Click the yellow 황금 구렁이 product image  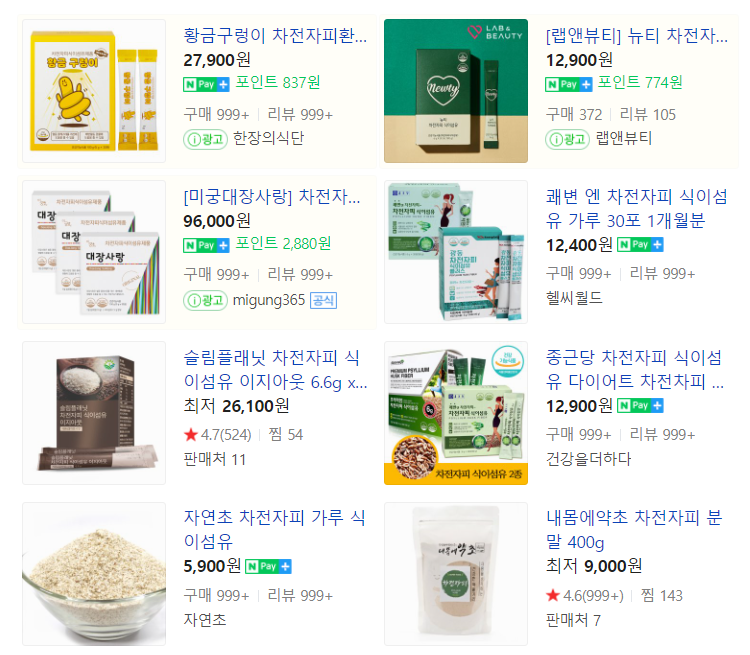pos(94,91)
